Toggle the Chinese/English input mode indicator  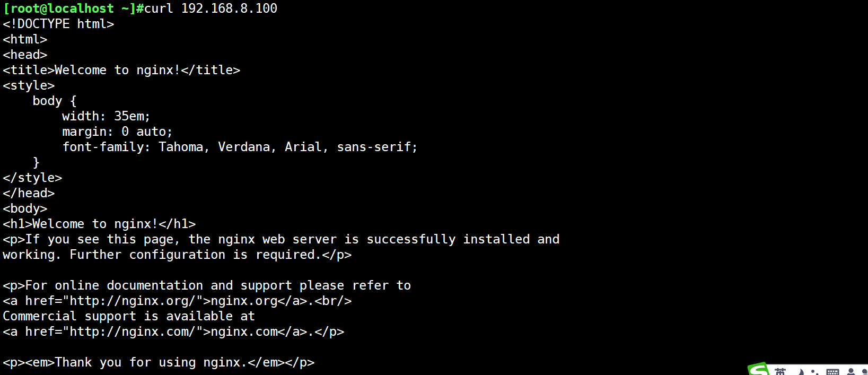[x=780, y=372]
